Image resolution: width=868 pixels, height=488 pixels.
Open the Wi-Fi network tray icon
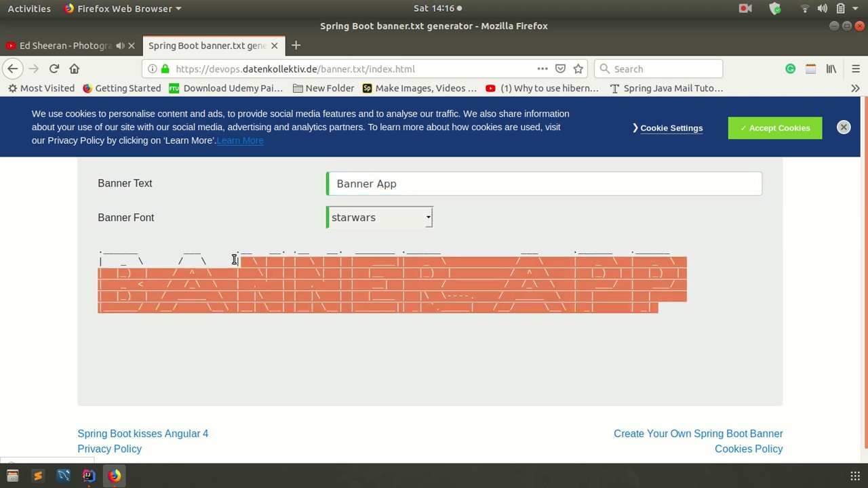click(x=805, y=8)
